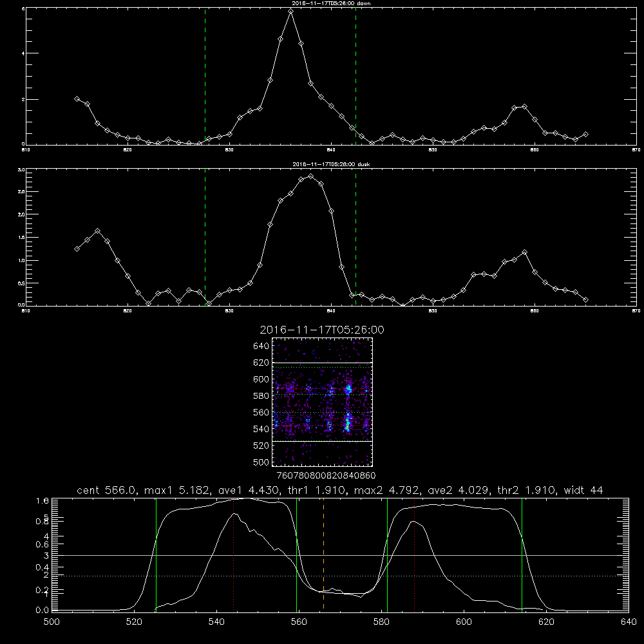Click the 'widt 44' value
The image size is (644, 644).
tap(583, 490)
